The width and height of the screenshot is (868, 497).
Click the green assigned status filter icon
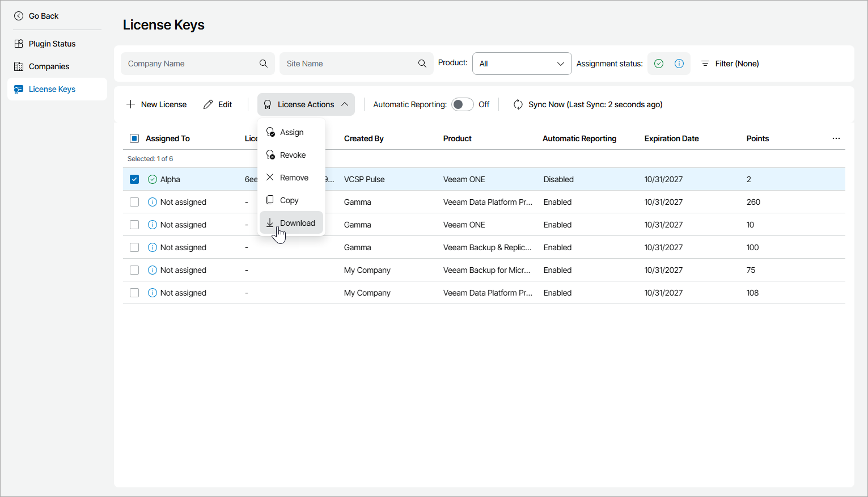pos(659,64)
